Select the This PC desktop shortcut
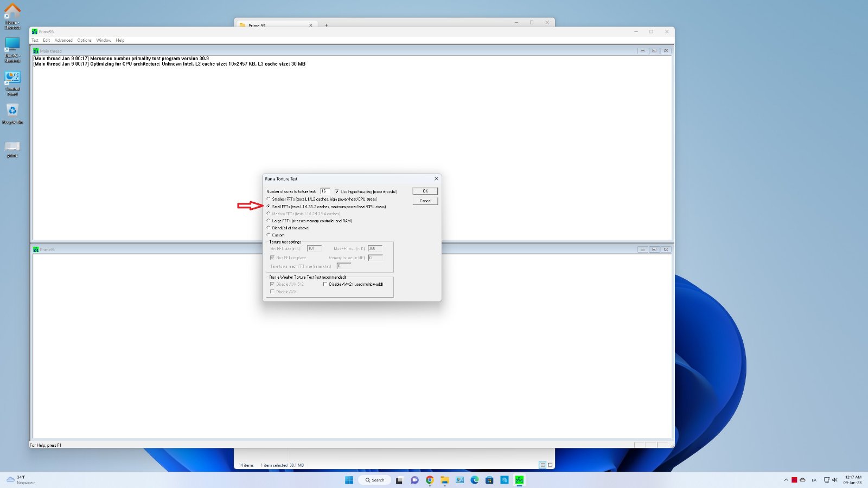Screen dimensions: 868x488 click(12, 50)
